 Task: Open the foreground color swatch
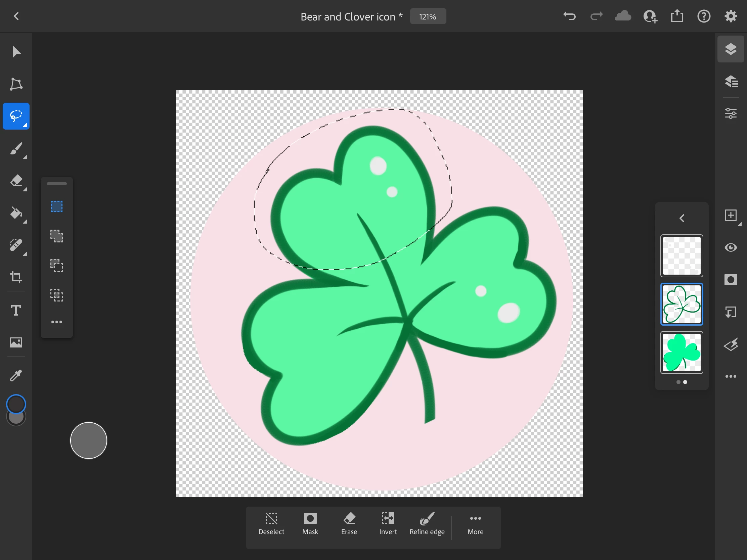tap(16, 404)
